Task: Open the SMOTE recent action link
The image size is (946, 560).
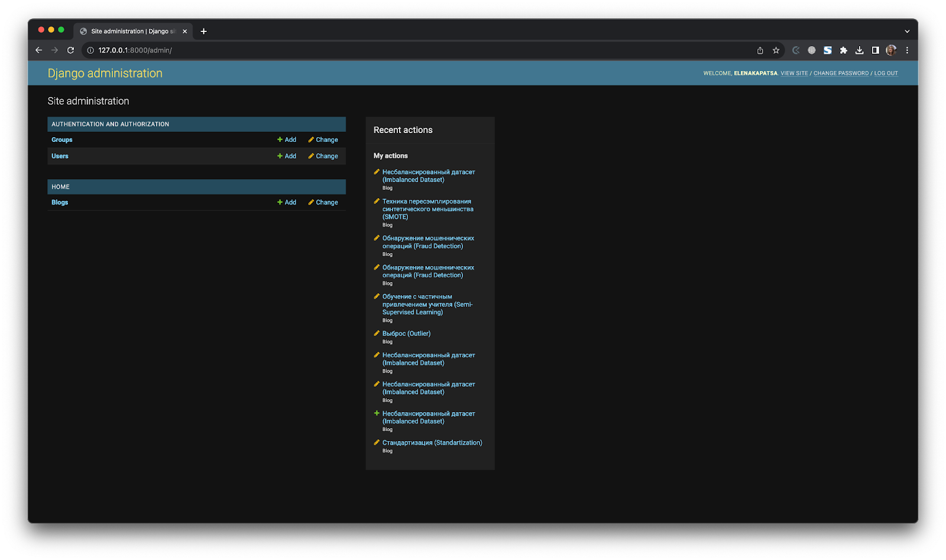Action: [428, 209]
